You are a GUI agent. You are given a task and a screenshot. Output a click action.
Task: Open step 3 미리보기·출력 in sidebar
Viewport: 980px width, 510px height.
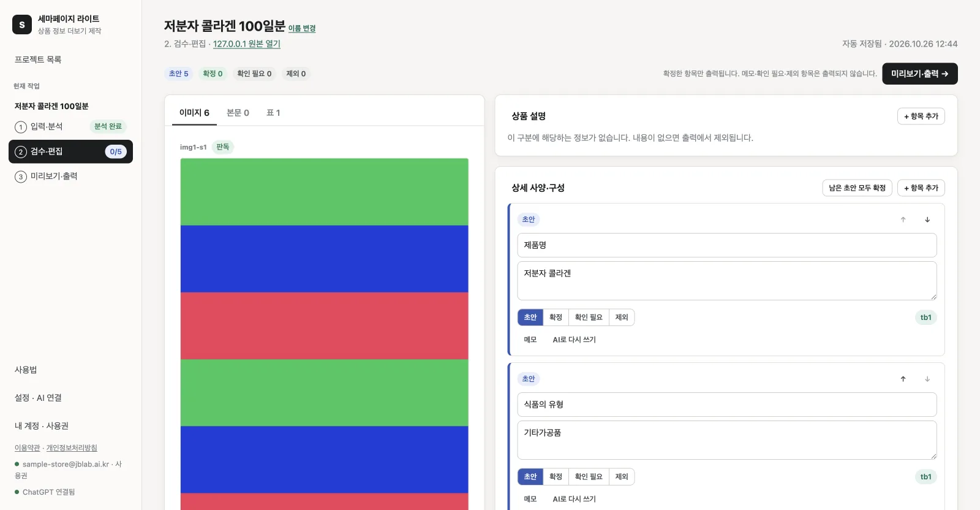(x=70, y=177)
